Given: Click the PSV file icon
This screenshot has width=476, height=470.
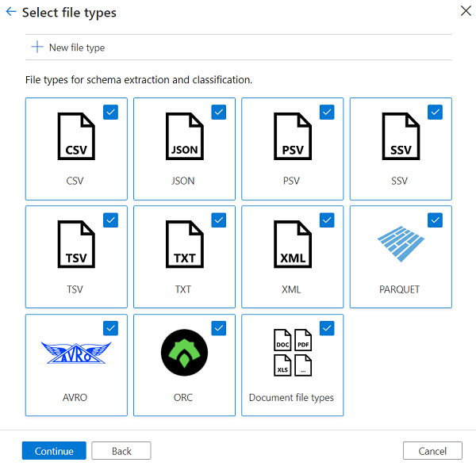Looking at the screenshot, I should 293,136.
